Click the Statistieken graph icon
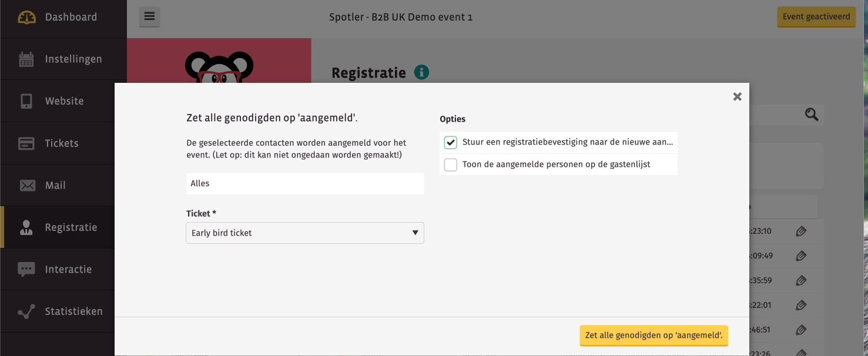 26,312
